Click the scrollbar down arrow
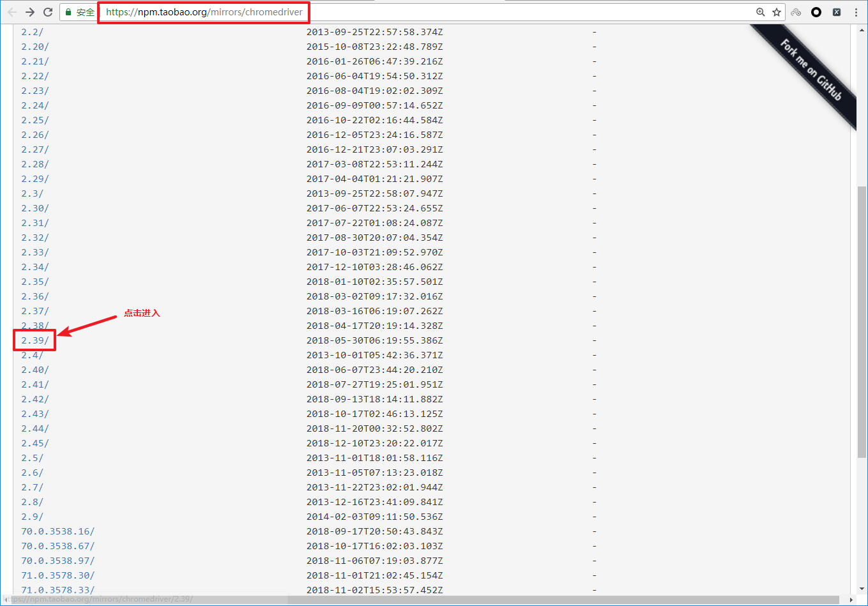This screenshot has width=868, height=606. coord(861,589)
